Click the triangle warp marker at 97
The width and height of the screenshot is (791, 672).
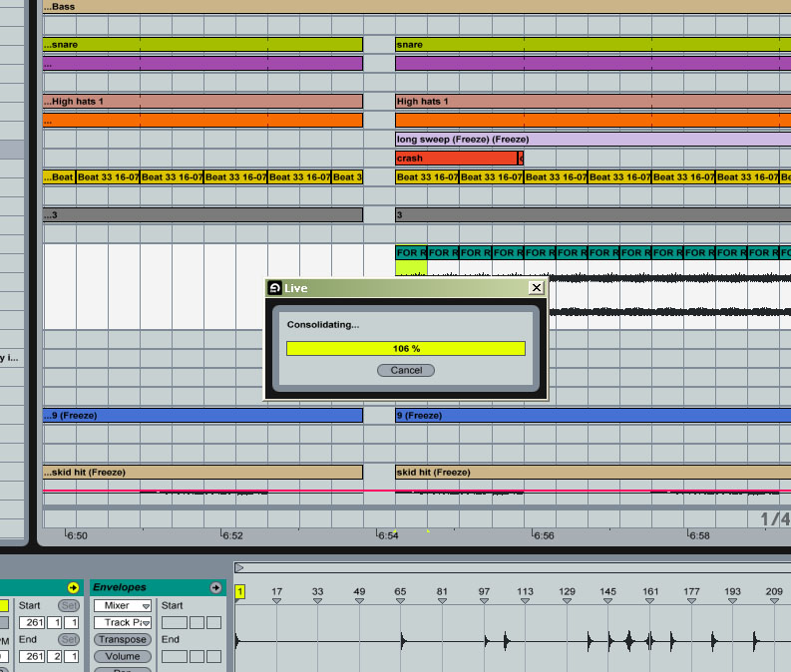point(484,600)
